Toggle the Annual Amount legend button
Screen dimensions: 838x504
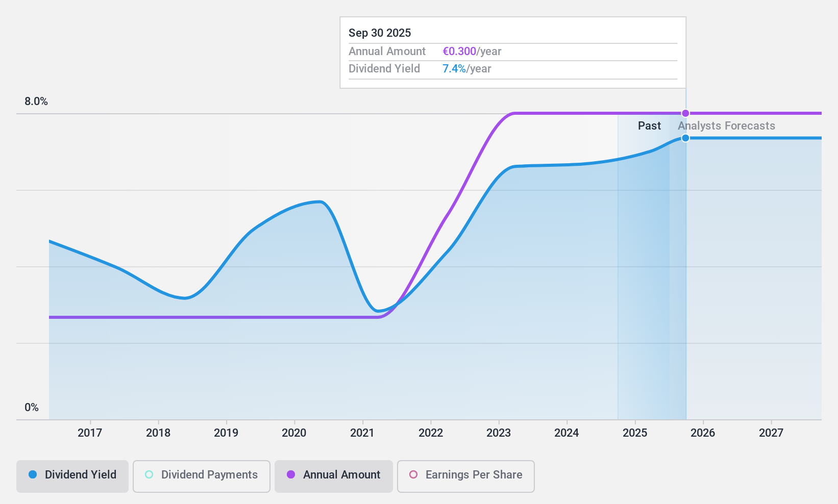[334, 476]
